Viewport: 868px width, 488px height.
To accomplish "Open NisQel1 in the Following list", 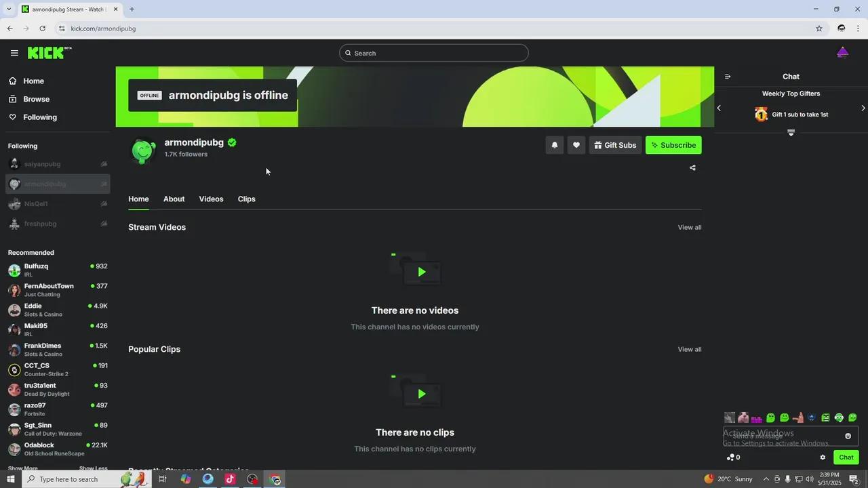I will (x=58, y=204).
